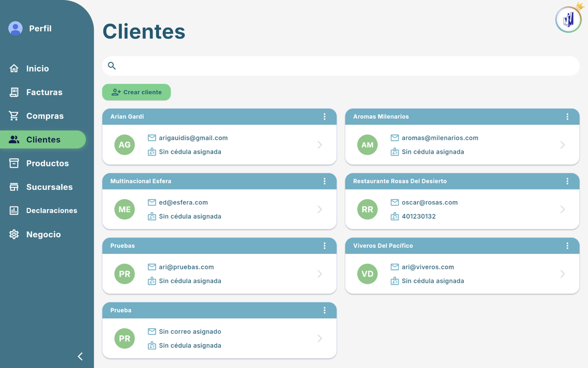
Task: Click the RR avatar circle
Action: 367,209
